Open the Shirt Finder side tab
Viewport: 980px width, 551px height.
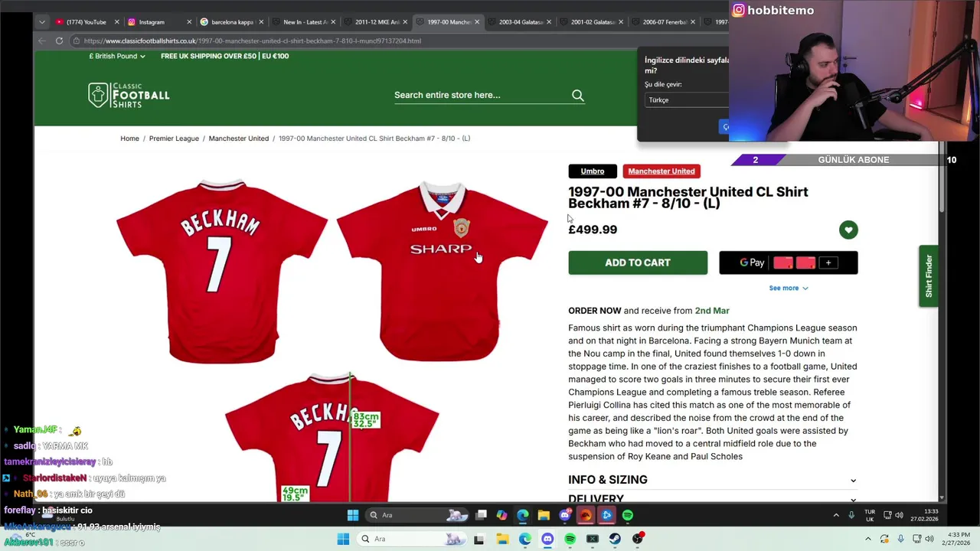click(929, 276)
